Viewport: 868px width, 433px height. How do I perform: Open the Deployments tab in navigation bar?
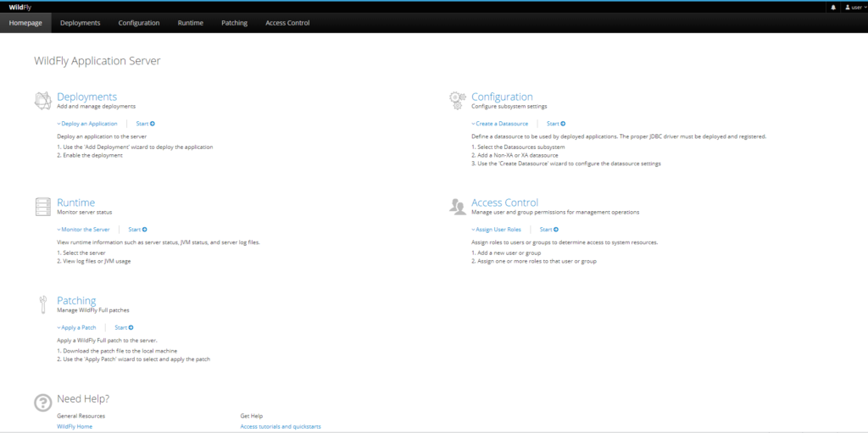click(x=81, y=23)
